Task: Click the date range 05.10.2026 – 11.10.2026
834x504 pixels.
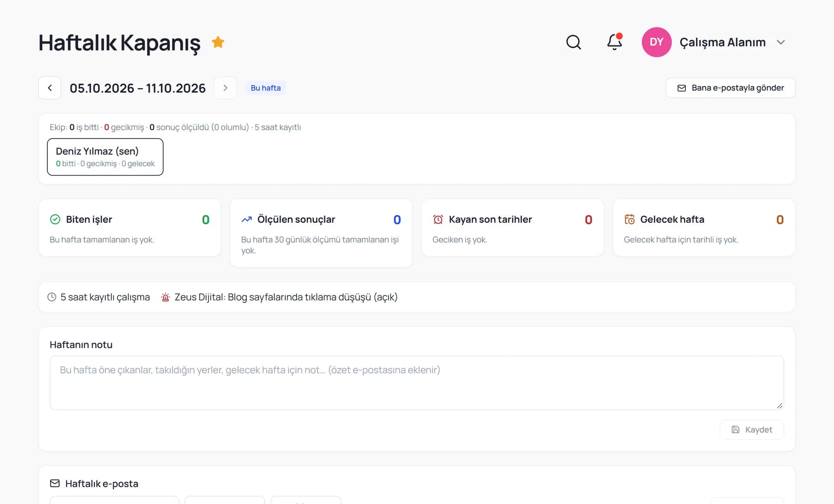Action: [138, 88]
